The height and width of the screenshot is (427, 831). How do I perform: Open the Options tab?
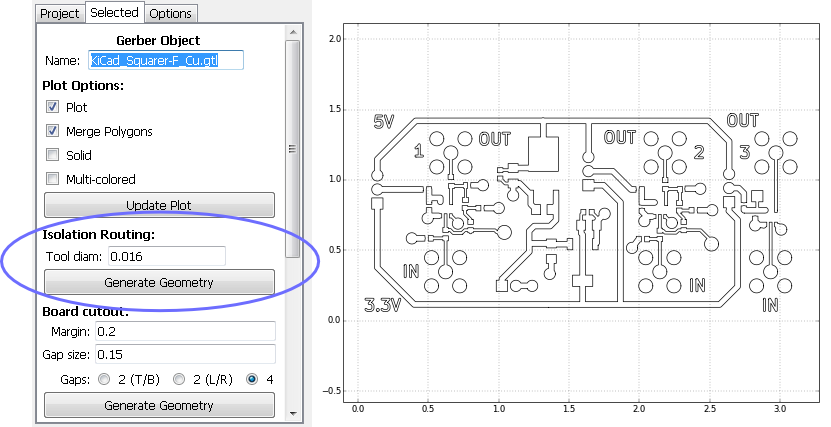click(171, 13)
